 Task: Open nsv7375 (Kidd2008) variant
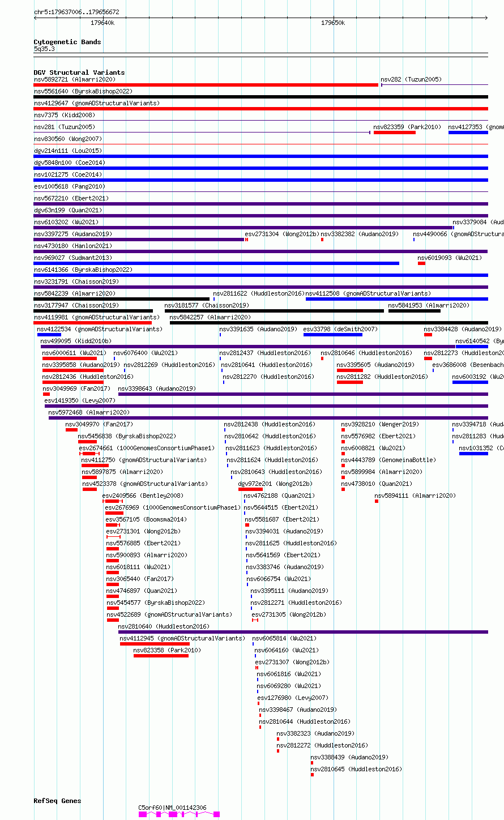[x=65, y=116]
